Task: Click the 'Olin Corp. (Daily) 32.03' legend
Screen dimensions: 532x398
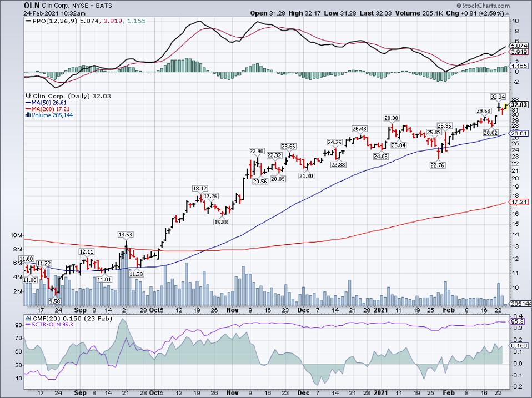Action: point(71,96)
